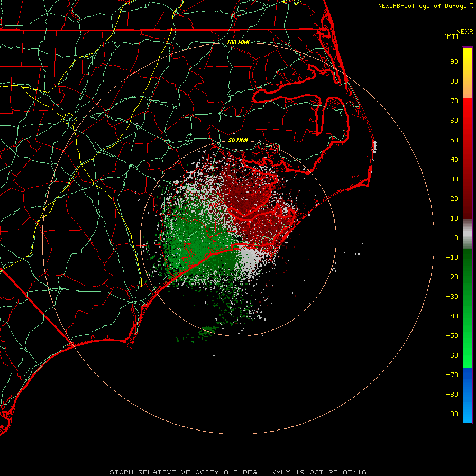476x476 pixels.
Task: Click the yellow top segment of the color bar
Action: [x=467, y=73]
